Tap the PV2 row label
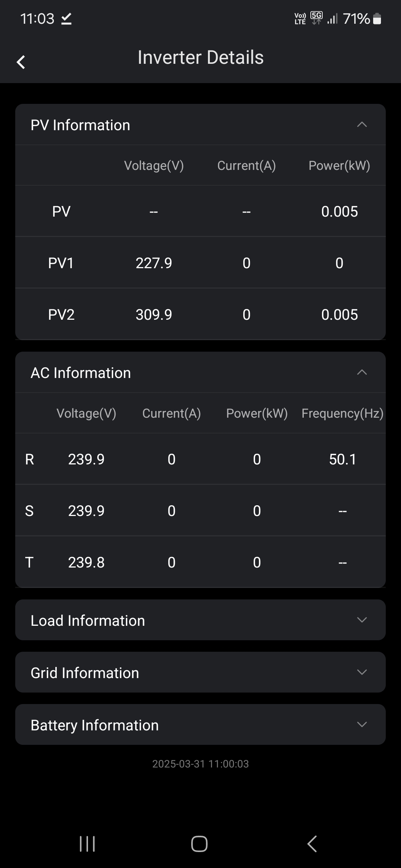401x868 pixels. [x=61, y=315]
